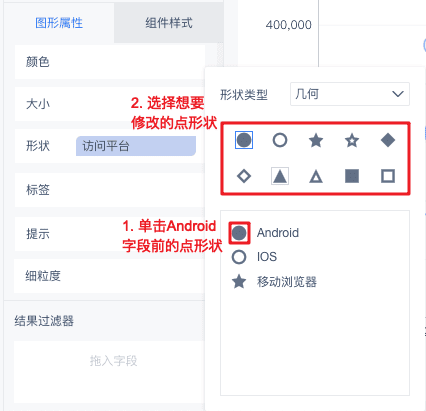Pick the hollow diamond shape
Image resolution: width=426 pixels, height=411 pixels.
(x=244, y=176)
